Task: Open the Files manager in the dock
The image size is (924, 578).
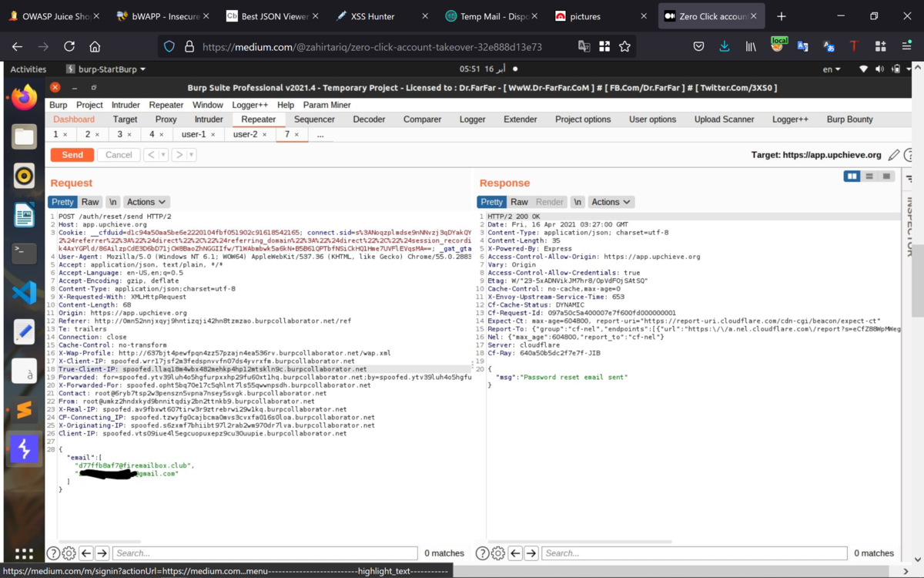Action: pos(24,137)
